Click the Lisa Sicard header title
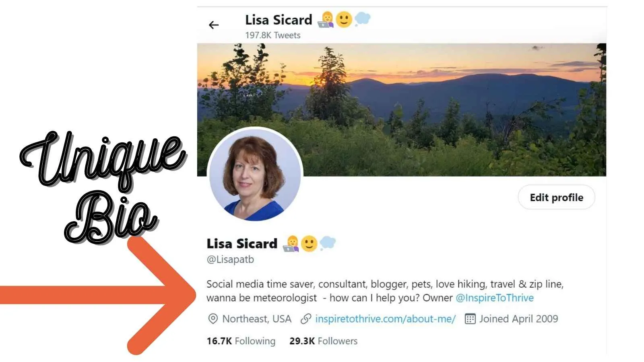This screenshot has height=362, width=644. click(279, 20)
